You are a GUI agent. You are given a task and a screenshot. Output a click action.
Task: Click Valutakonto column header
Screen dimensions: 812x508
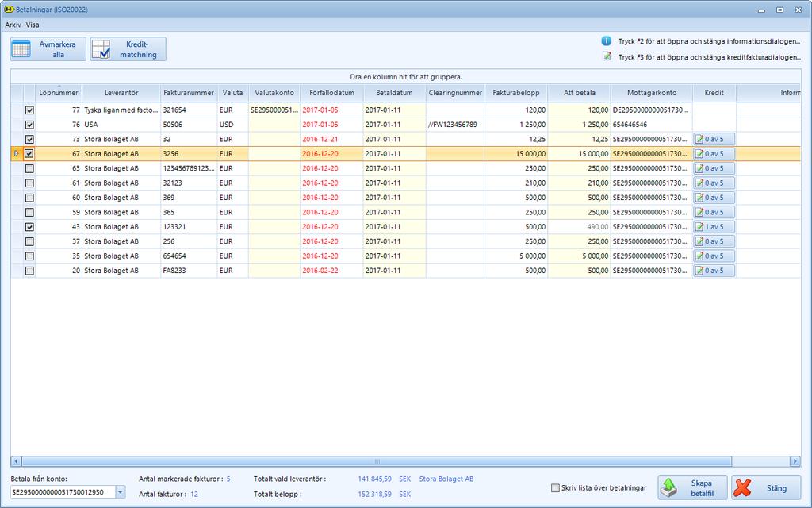(274, 93)
